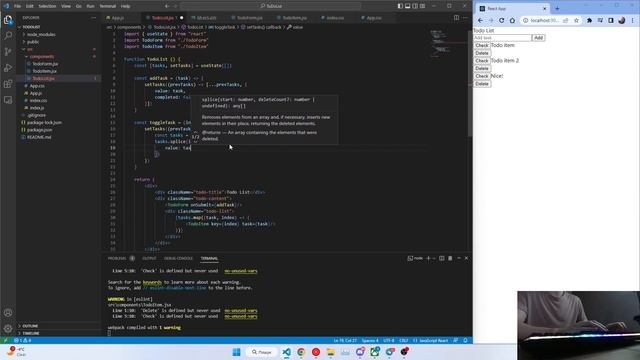
Task: Open the customize layout icon in the title bar
Action: pos(422,6)
